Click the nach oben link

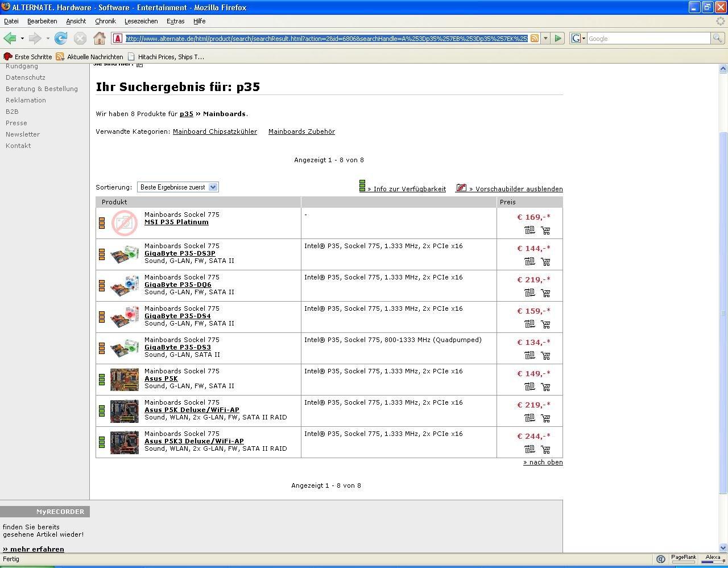(x=543, y=462)
